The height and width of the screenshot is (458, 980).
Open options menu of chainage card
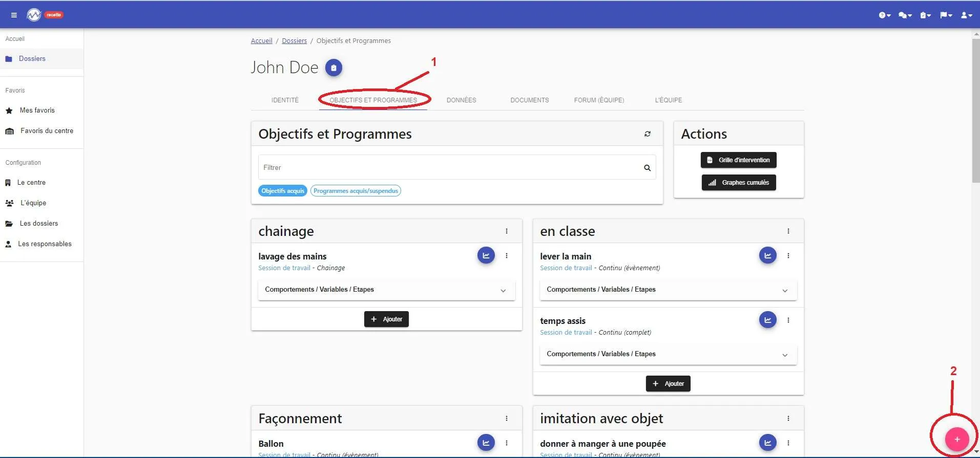(x=507, y=231)
